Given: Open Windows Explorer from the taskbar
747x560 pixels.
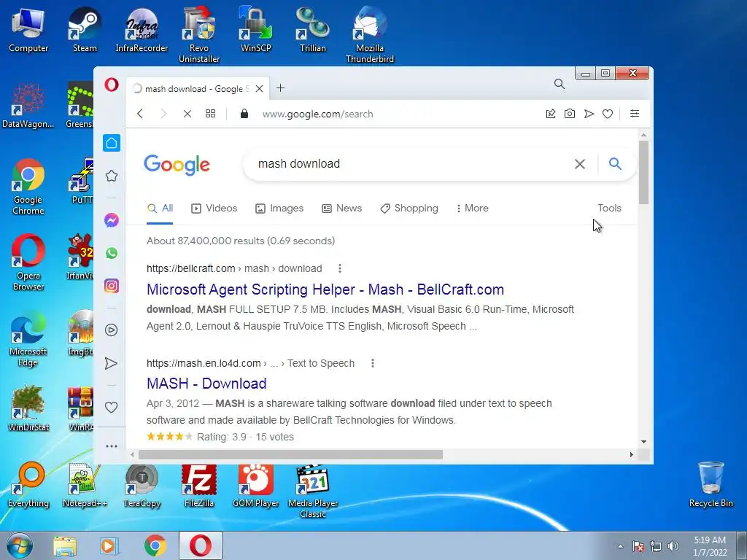Looking at the screenshot, I should pyautogui.click(x=65, y=546).
